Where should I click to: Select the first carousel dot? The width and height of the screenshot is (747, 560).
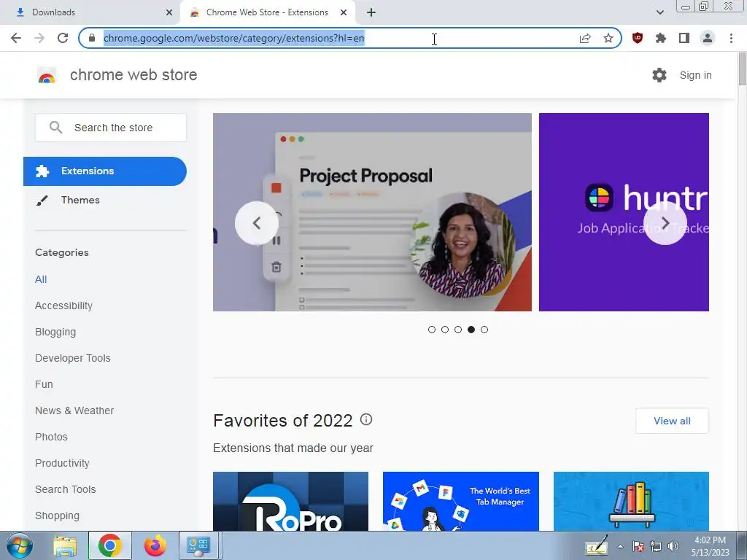432,330
